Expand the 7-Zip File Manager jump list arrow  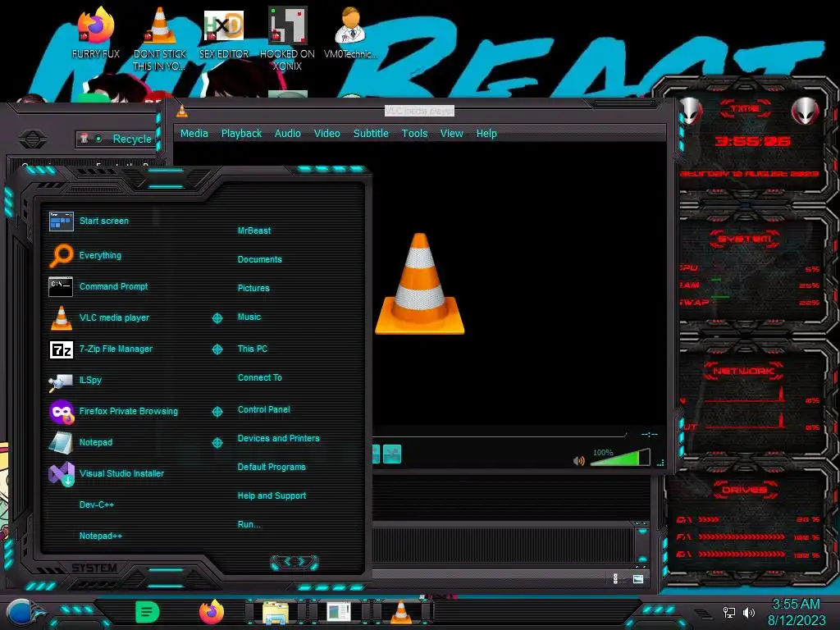click(217, 349)
